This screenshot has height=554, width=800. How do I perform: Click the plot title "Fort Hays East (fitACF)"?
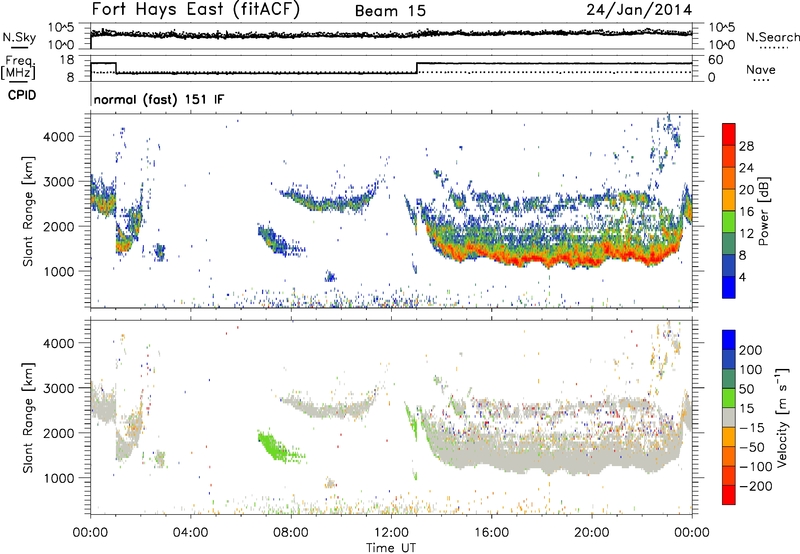click(x=196, y=9)
